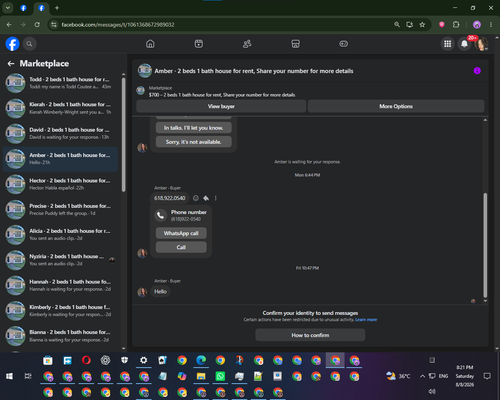Open the Facebook Home icon

[150, 44]
